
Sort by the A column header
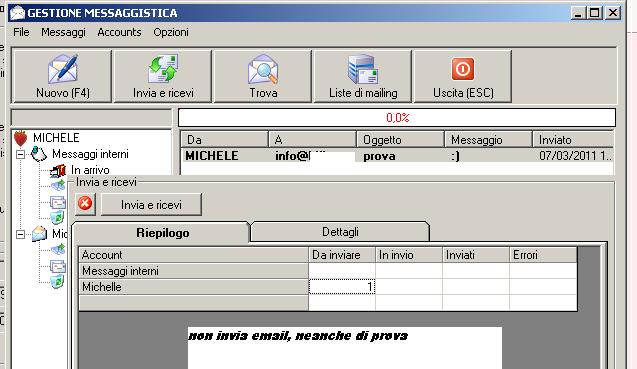312,140
